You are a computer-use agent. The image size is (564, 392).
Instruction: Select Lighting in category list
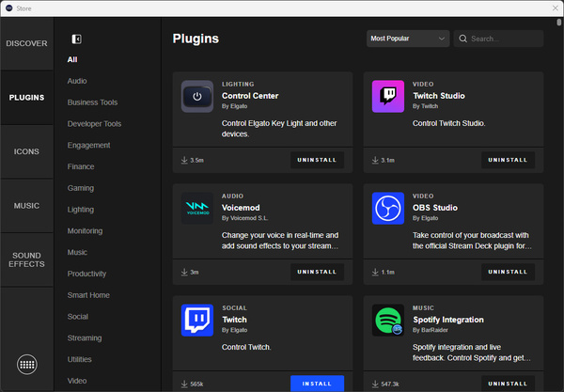click(81, 210)
